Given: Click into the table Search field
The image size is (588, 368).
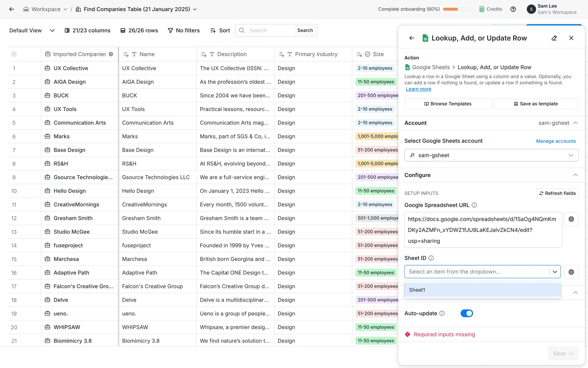Looking at the screenshot, I should click(269, 30).
